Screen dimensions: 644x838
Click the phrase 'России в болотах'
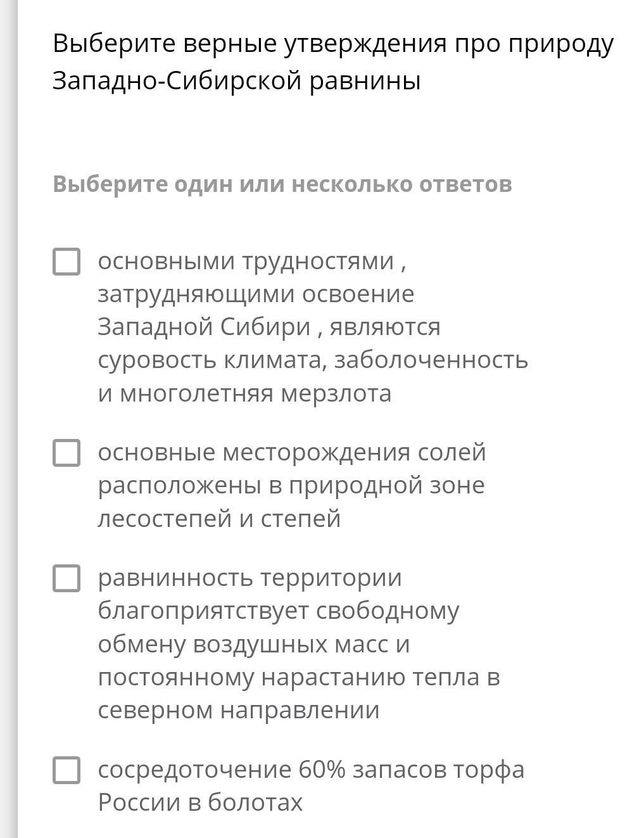[200, 803]
